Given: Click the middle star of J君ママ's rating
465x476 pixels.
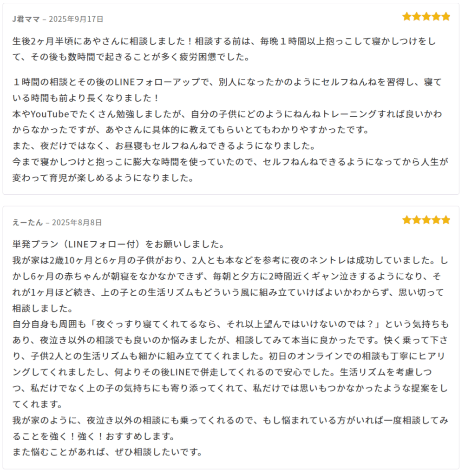Looking at the screenshot, I should pyautogui.click(x=426, y=17).
